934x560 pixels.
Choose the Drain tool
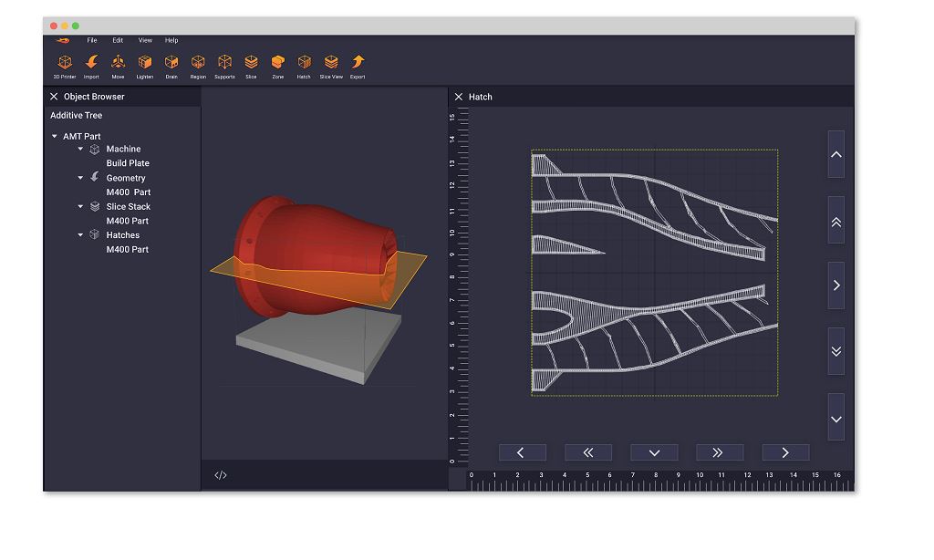pos(171,63)
